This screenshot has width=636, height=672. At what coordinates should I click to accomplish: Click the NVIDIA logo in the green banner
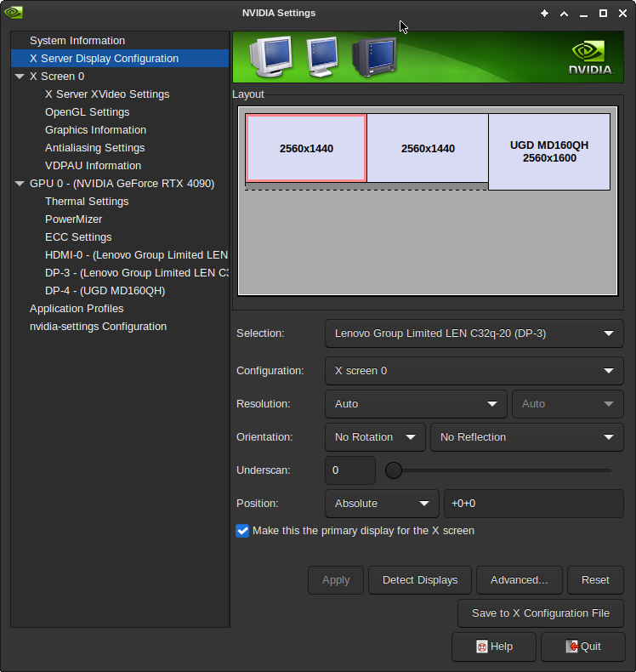pyautogui.click(x=589, y=58)
